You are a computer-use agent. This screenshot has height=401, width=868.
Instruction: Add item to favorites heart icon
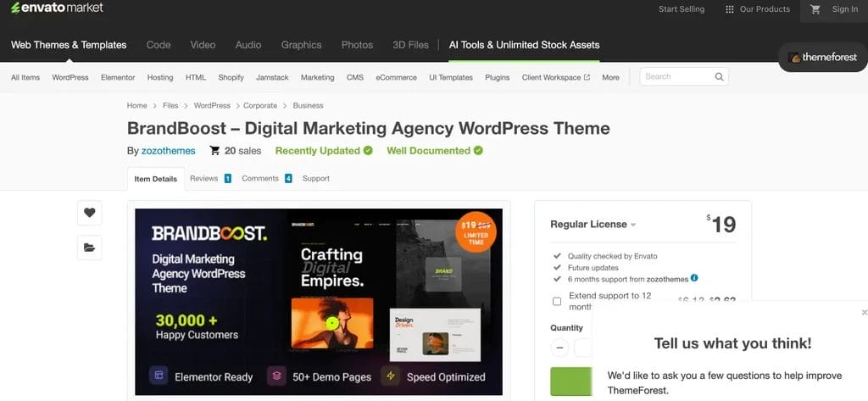[x=90, y=213]
